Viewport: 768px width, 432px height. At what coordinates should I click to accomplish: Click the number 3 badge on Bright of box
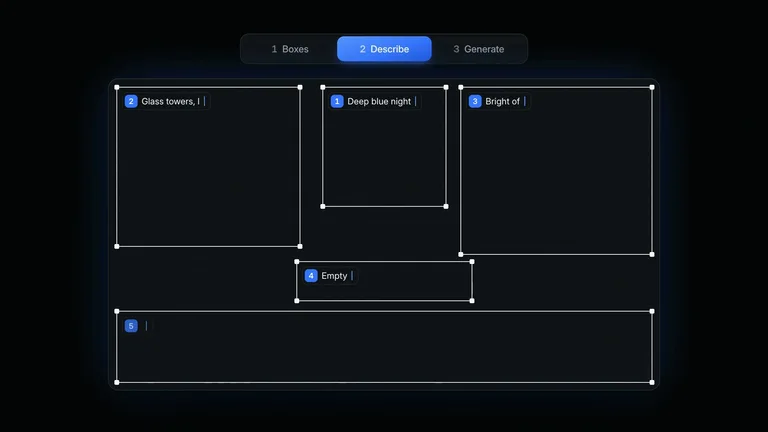(475, 101)
